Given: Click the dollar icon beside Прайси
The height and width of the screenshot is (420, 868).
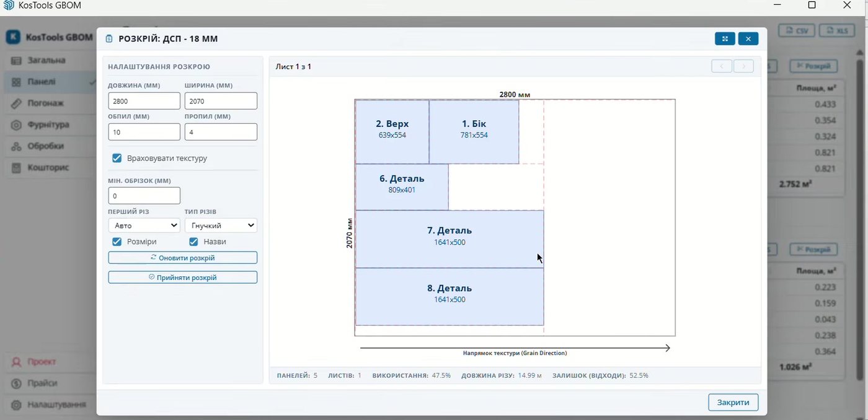Looking at the screenshot, I should click(16, 383).
